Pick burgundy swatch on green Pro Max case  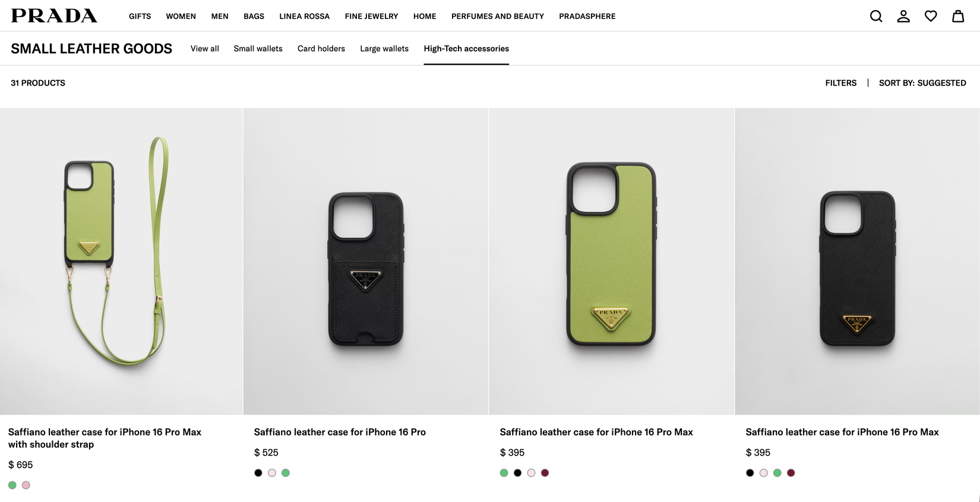click(545, 473)
